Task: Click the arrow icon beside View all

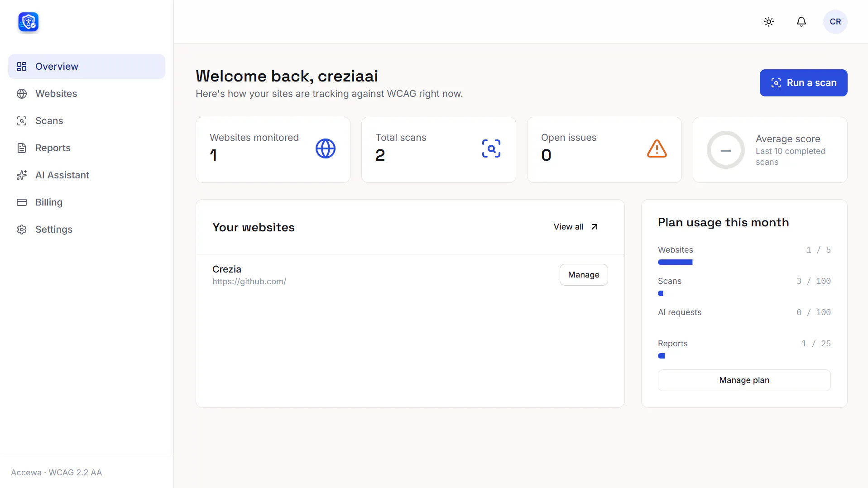Action: coord(595,227)
